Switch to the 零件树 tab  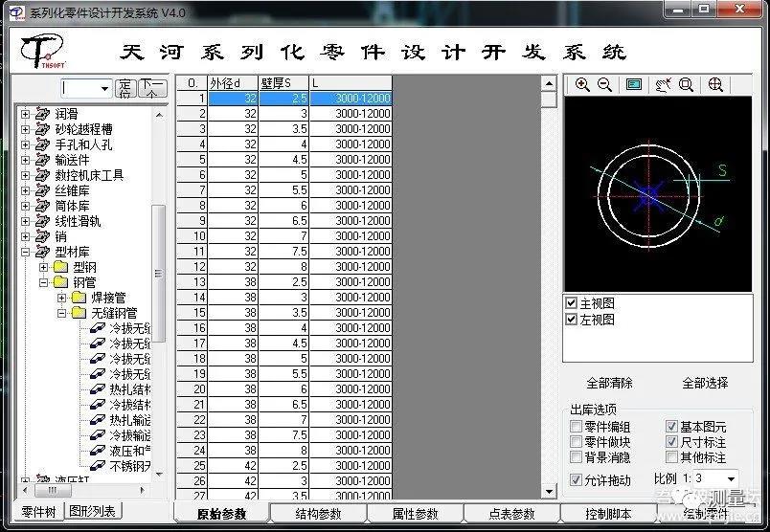(38, 512)
